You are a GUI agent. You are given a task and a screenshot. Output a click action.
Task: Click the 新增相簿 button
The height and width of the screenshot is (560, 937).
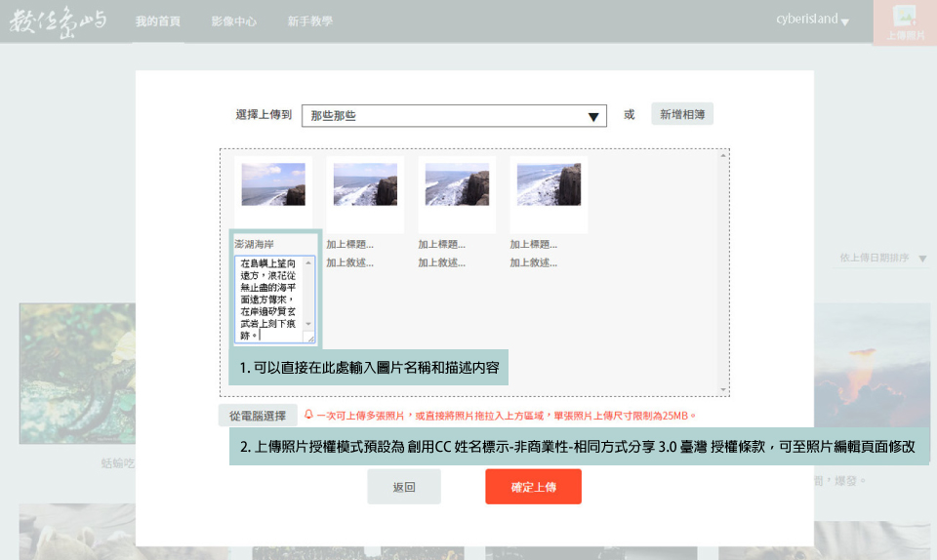click(682, 115)
